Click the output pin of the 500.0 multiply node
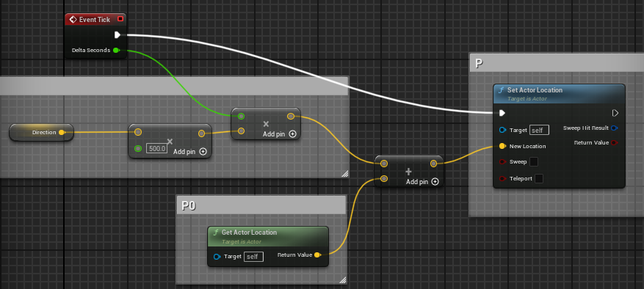 201,133
